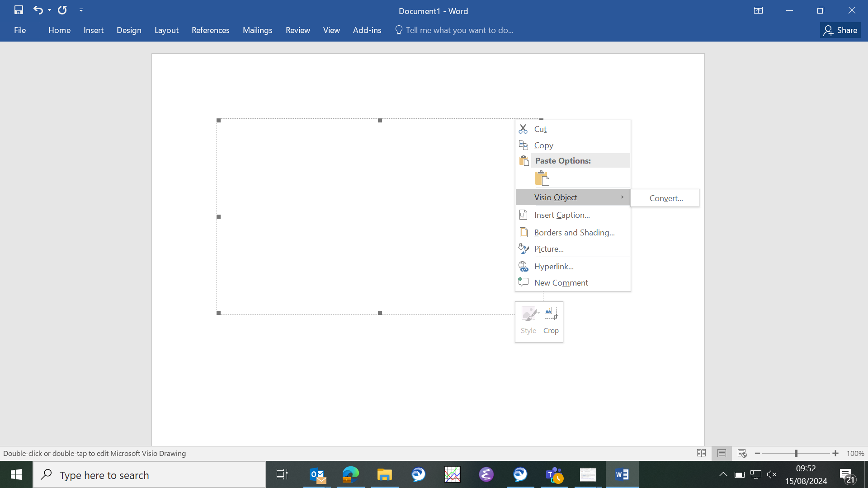Viewport: 868px width, 488px height.
Task: Open the Add-ins tab
Action: coord(367,30)
